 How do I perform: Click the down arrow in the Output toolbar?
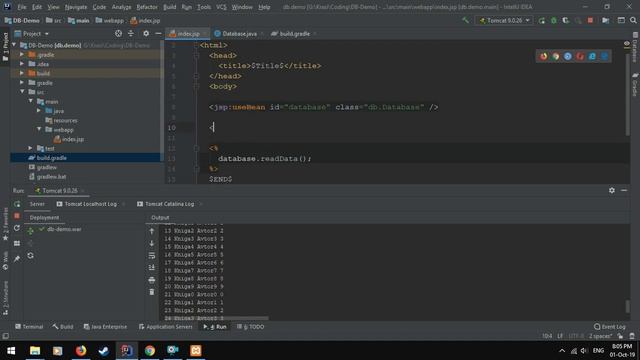(152, 243)
